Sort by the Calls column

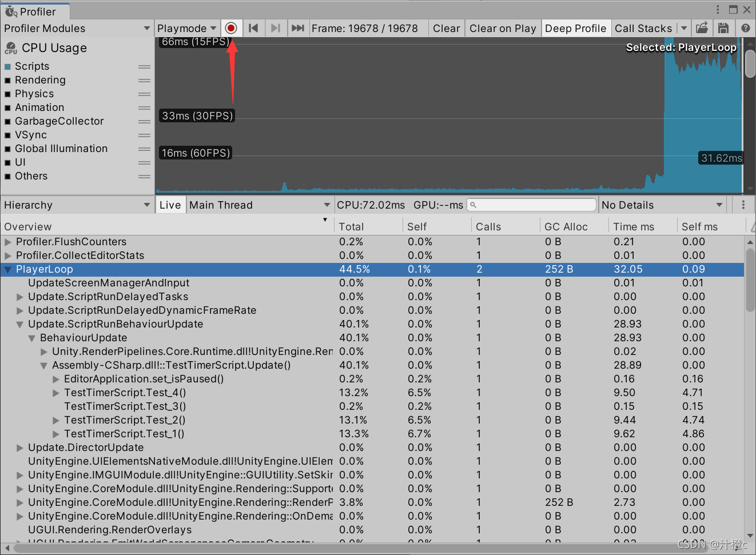[506, 226]
